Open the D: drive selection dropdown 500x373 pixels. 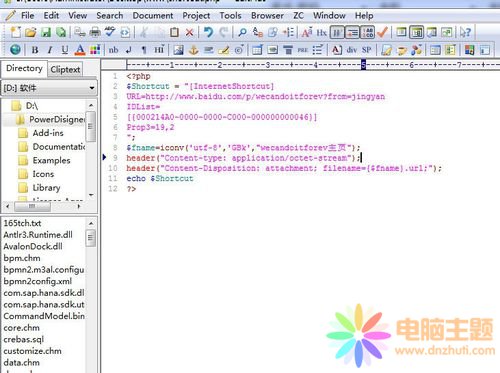coord(49,88)
